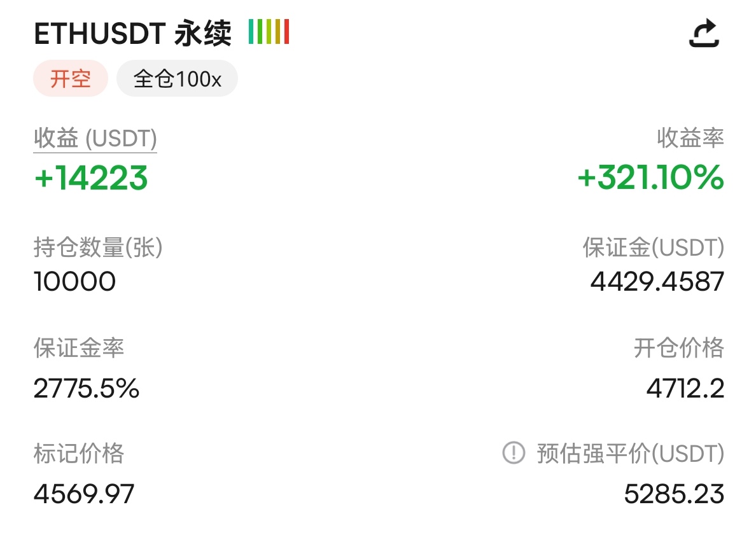The width and height of the screenshot is (756, 535).
Task: Tap the 保证金(USDT) label
Action: [x=654, y=247]
